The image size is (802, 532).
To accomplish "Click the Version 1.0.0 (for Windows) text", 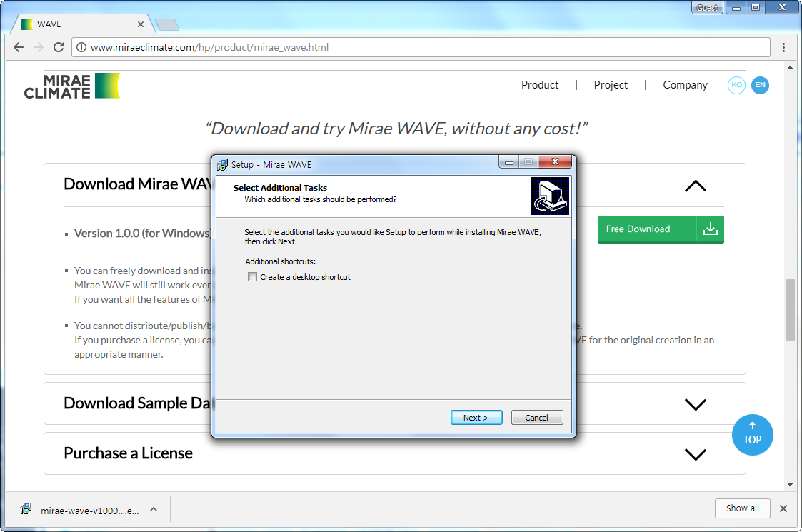I will [x=143, y=234].
